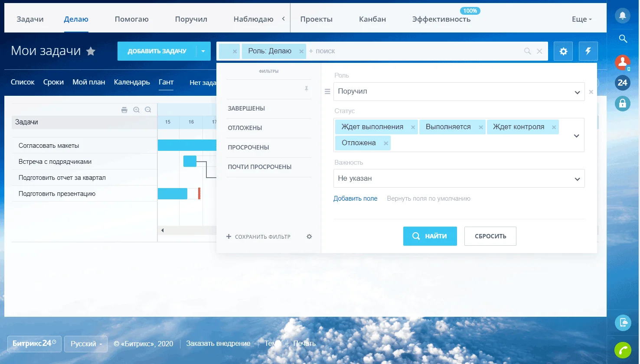
Task: Click the Gantt horizontal scrollbar left arrow
Action: coord(163,231)
